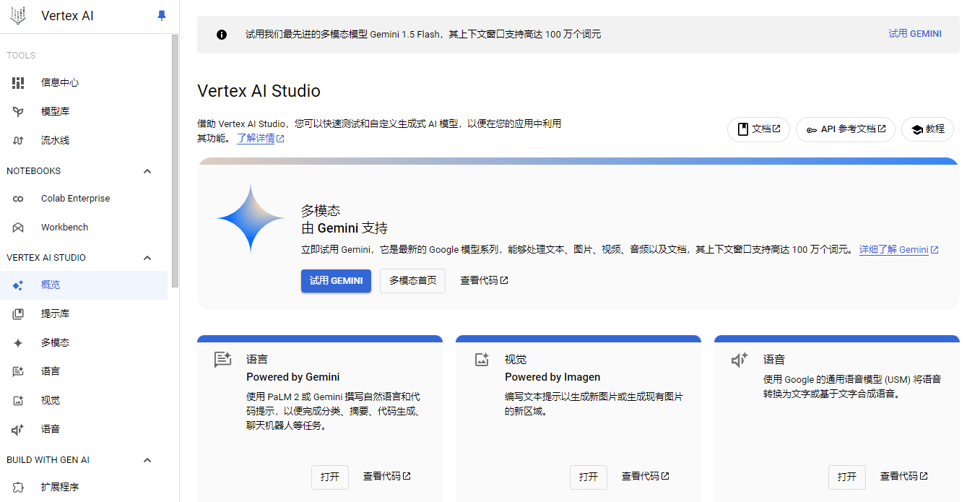
Task: Click 打开 on the 语音 card
Action: pos(847,477)
